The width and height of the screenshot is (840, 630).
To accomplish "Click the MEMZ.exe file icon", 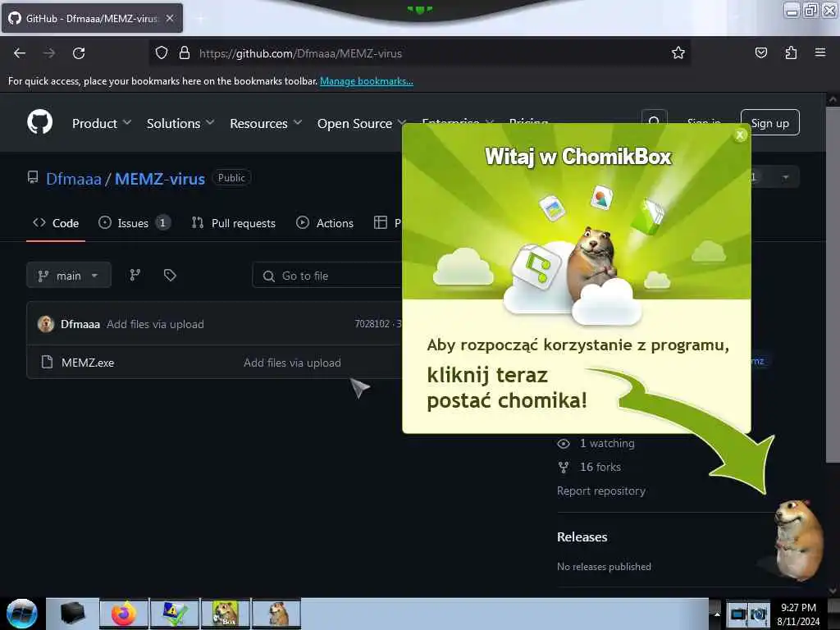I will pyautogui.click(x=47, y=362).
